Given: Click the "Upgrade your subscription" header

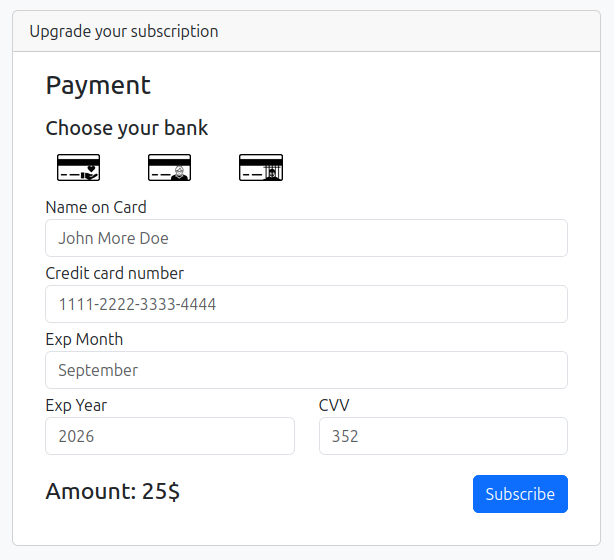Looking at the screenshot, I should (124, 31).
